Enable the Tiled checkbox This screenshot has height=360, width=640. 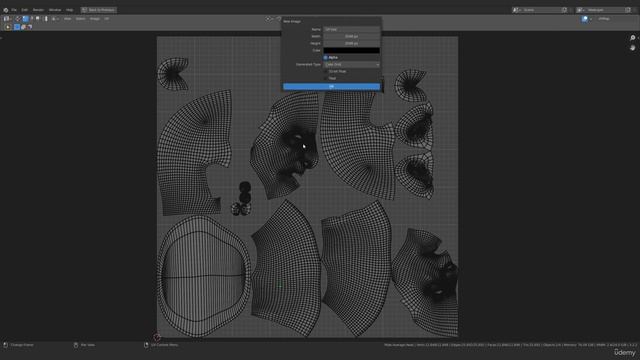click(325, 78)
